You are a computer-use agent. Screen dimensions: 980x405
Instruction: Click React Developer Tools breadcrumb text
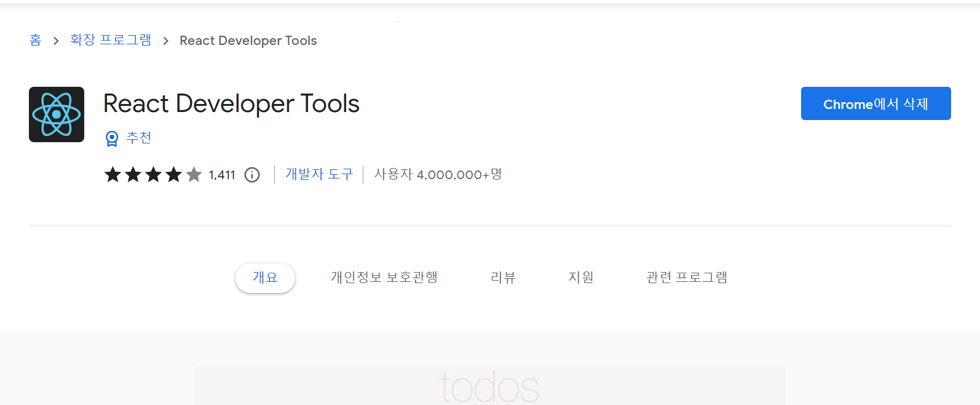(x=248, y=41)
